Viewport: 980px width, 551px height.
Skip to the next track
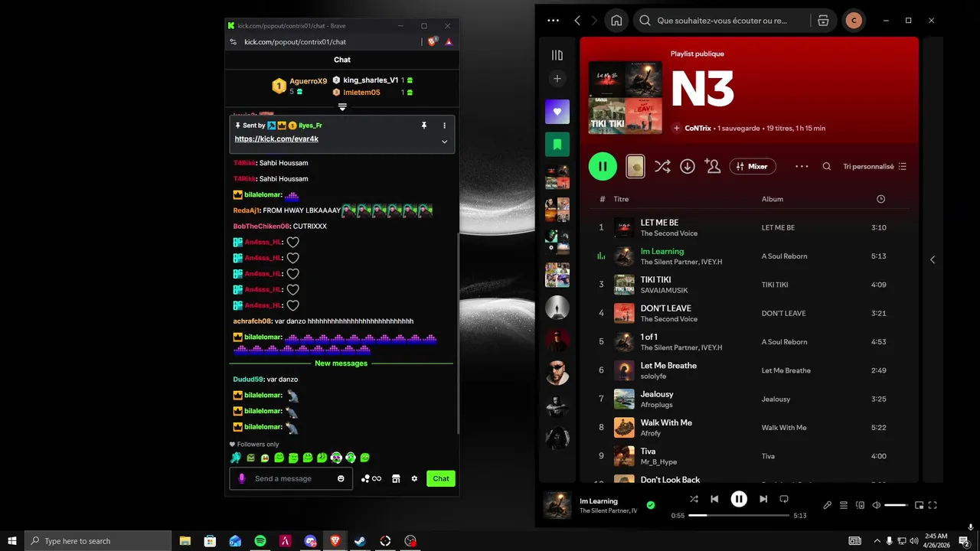(x=763, y=499)
